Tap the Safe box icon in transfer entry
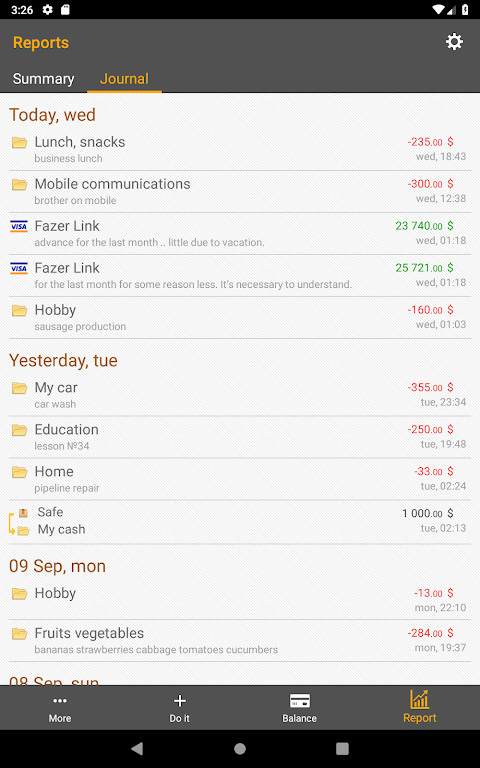The image size is (480, 768). (23, 513)
